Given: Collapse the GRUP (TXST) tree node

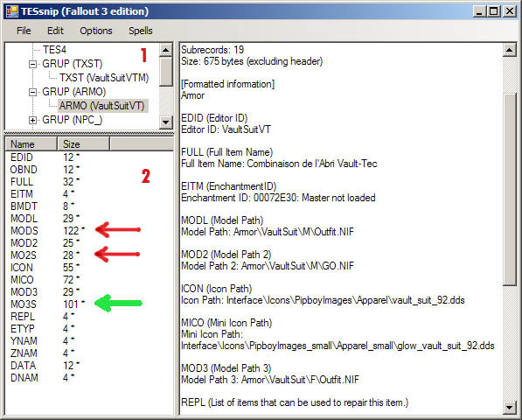Looking at the screenshot, I should 32,64.
